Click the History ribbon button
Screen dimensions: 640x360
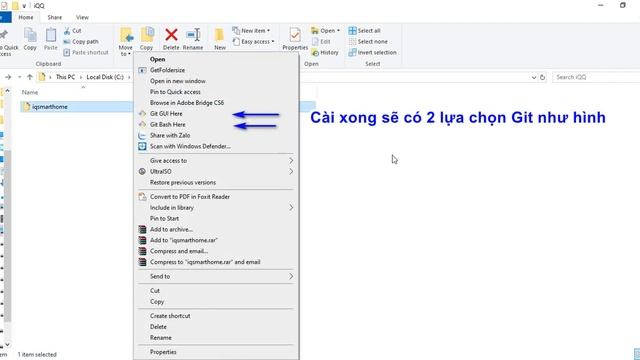point(325,52)
